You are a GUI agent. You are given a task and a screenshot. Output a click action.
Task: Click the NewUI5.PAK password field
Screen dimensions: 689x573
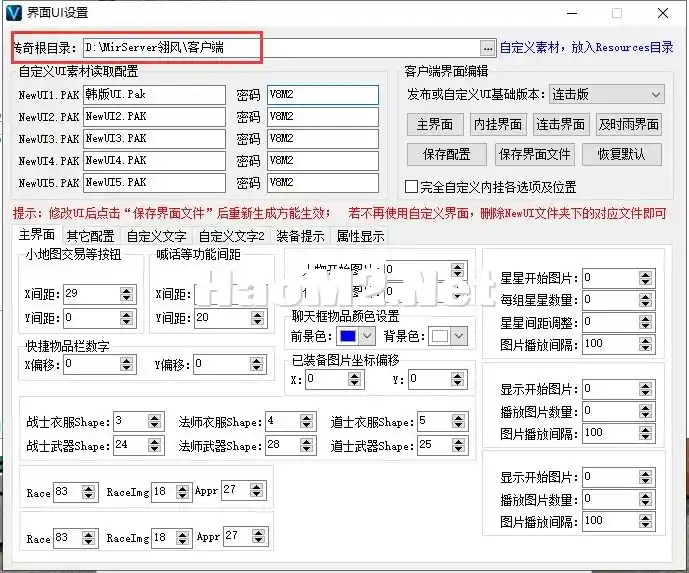point(323,183)
